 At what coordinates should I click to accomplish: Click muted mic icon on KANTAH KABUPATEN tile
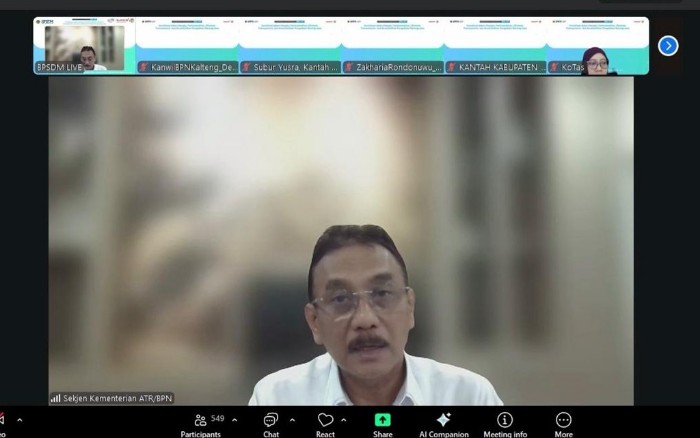click(452, 67)
